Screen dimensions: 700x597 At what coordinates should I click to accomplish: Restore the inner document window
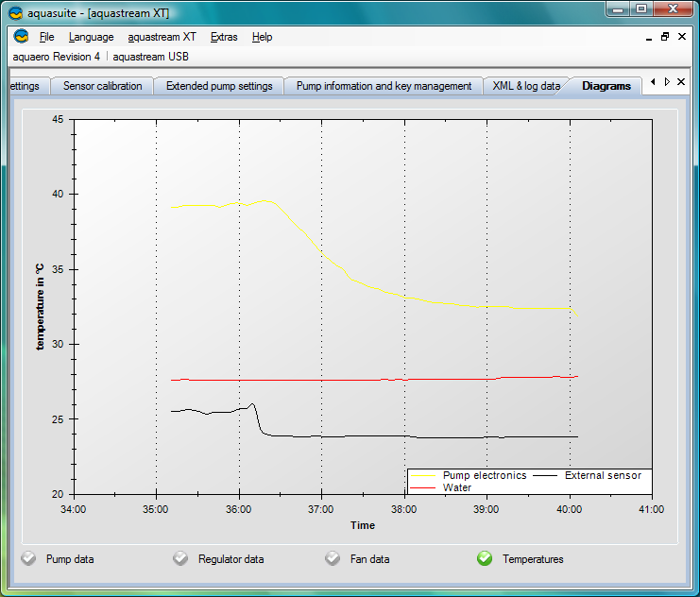click(665, 37)
